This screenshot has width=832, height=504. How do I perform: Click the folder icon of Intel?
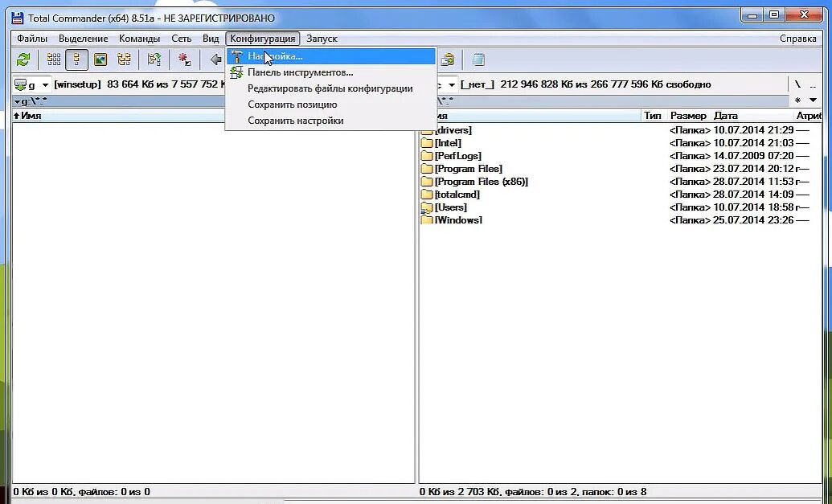pyautogui.click(x=427, y=143)
